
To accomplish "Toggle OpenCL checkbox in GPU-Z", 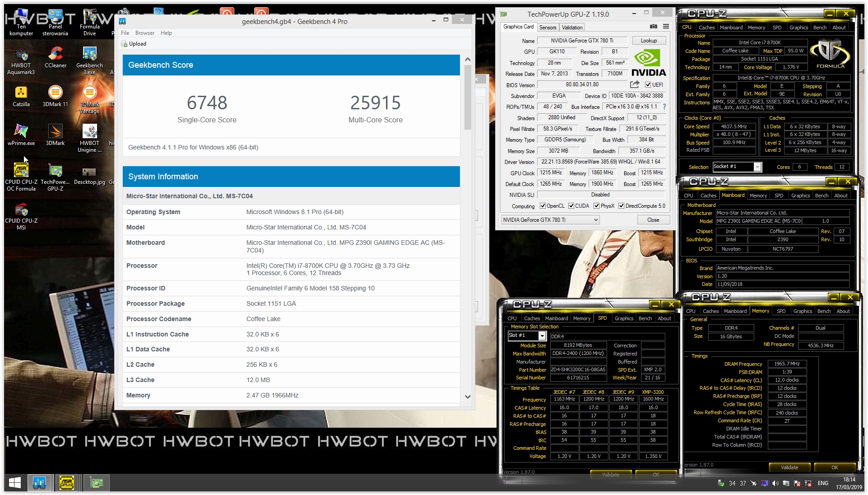I will [543, 206].
